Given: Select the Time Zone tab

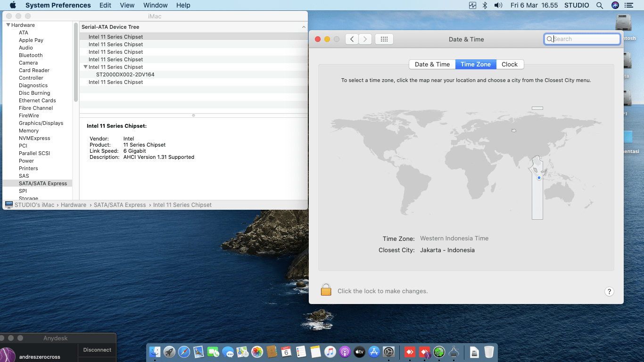Looking at the screenshot, I should point(476,64).
